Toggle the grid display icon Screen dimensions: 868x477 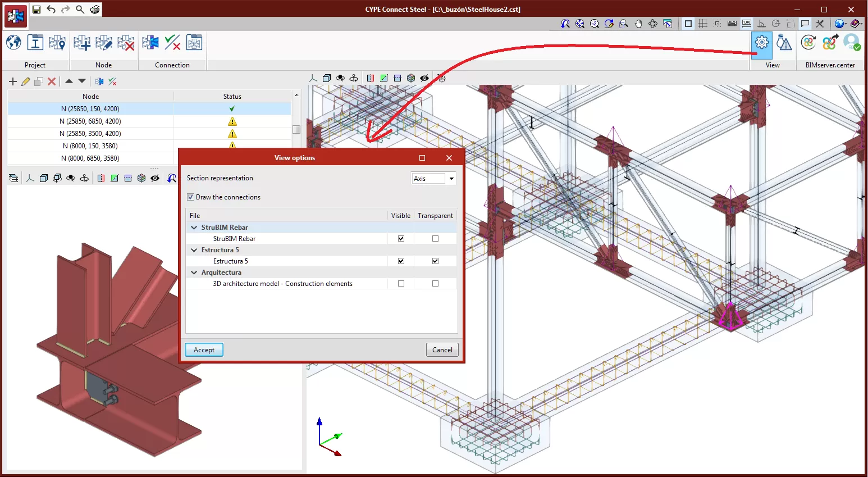703,24
